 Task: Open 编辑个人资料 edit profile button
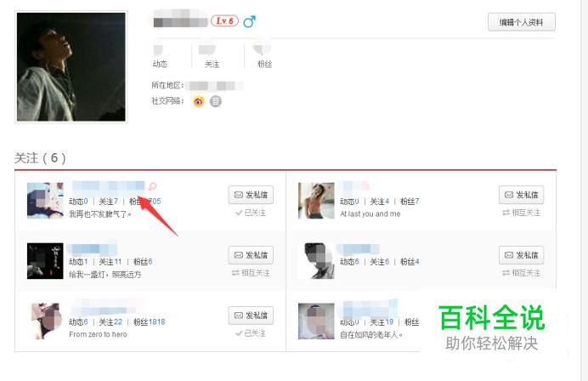pos(521,22)
